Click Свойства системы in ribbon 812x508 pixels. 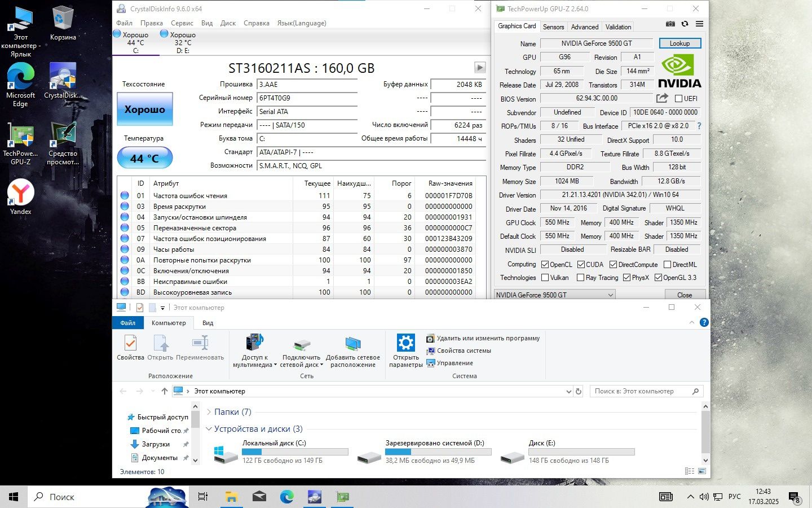click(458, 351)
